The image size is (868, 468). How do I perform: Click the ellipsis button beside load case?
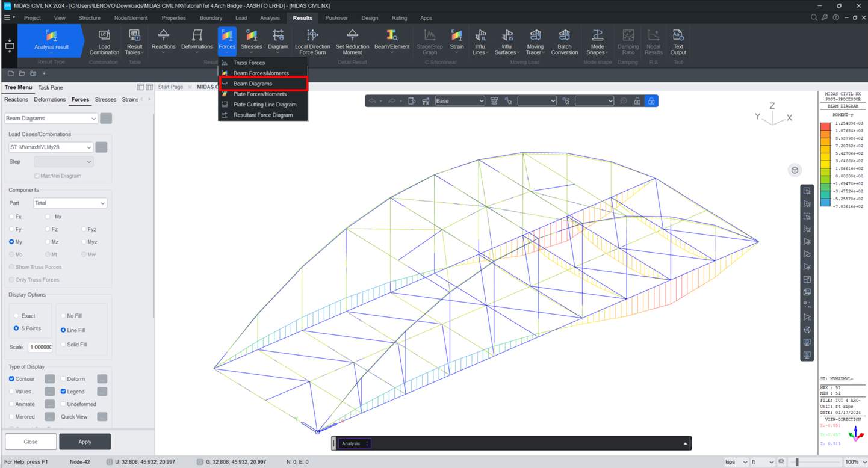pyautogui.click(x=101, y=147)
